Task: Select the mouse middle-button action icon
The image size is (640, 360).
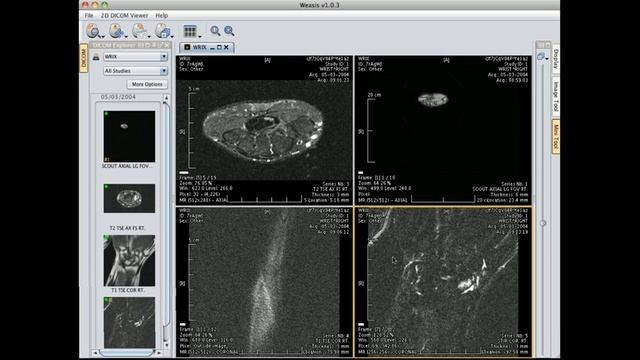Action: 116,31
